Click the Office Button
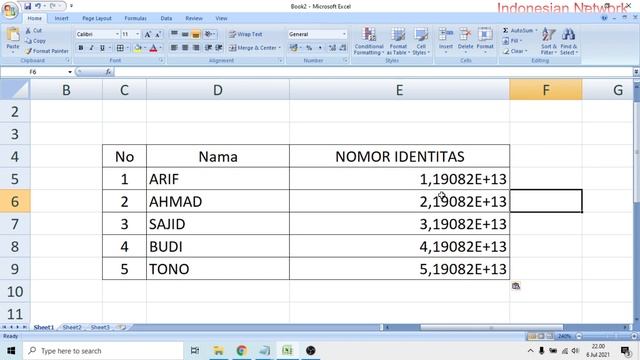 coord(10,10)
